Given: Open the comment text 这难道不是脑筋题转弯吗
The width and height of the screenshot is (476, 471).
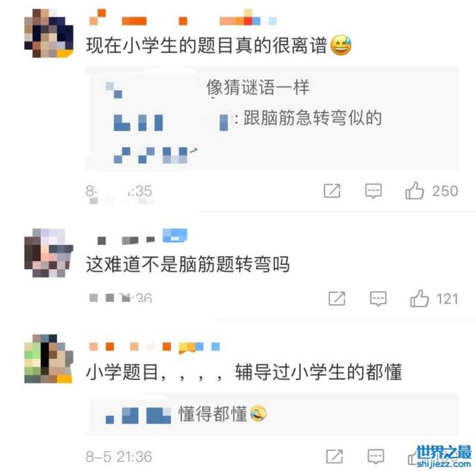Looking at the screenshot, I should (x=188, y=264).
